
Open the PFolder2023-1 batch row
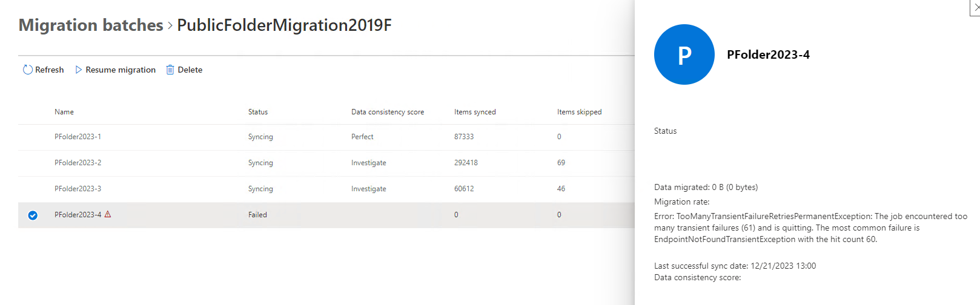pos(78,137)
